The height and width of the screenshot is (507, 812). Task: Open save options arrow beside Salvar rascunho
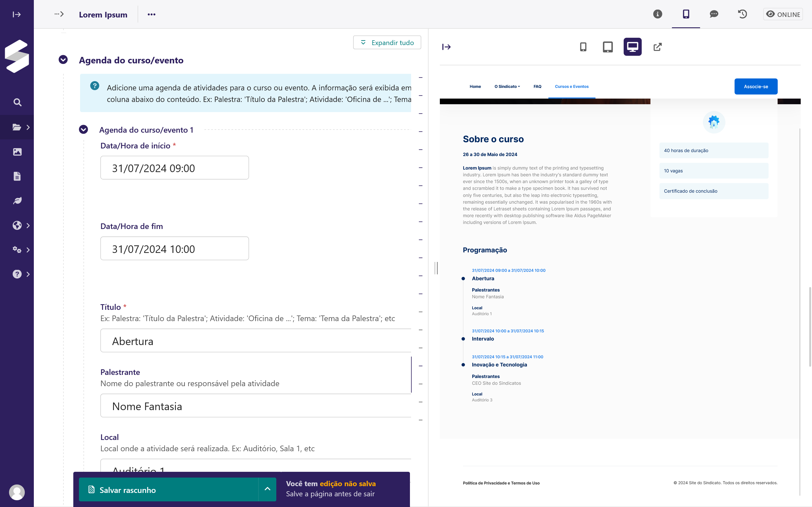267,489
